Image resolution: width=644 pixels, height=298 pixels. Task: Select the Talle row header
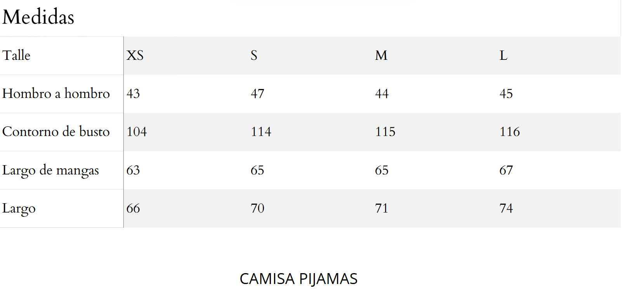point(16,55)
